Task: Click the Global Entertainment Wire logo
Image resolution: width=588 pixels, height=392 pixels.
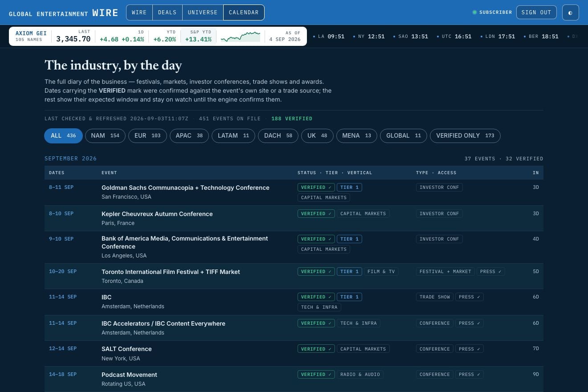Action: point(64,13)
